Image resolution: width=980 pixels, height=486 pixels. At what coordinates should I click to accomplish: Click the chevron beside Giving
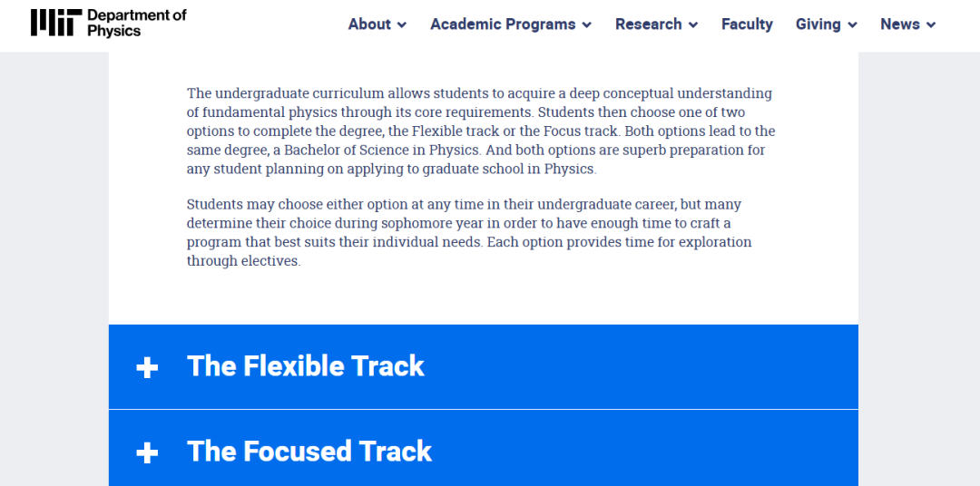852,25
